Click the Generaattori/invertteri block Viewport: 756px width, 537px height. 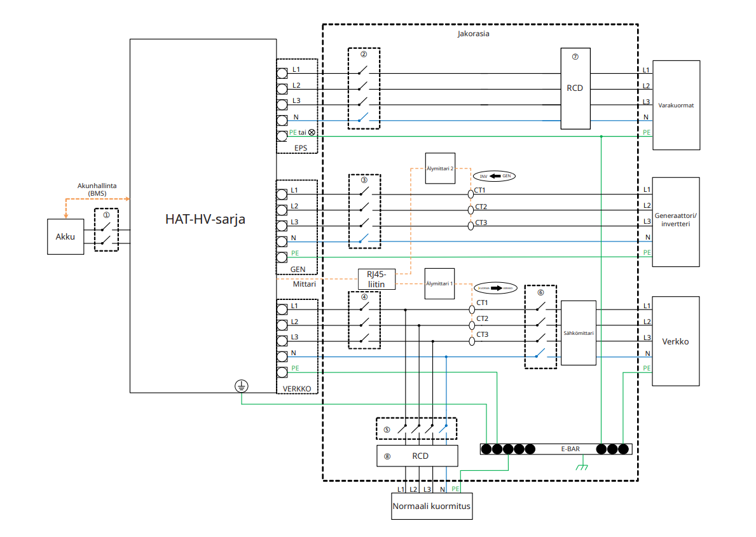click(x=675, y=222)
